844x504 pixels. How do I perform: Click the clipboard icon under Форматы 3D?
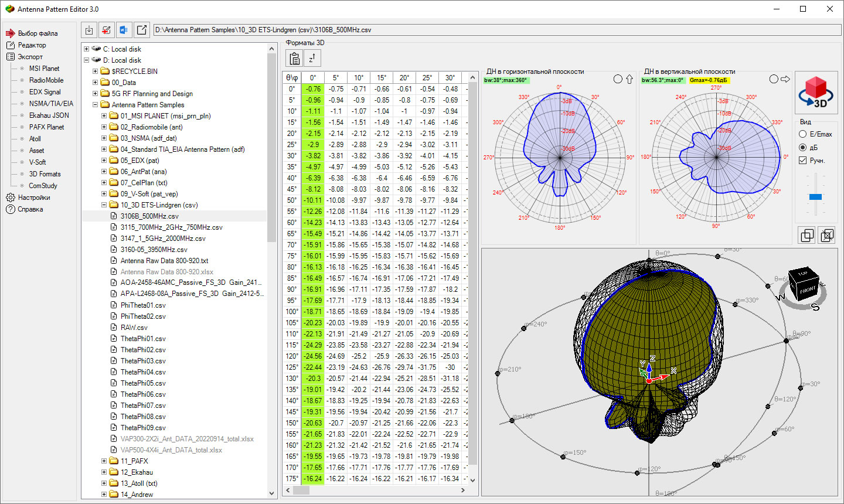coord(294,58)
